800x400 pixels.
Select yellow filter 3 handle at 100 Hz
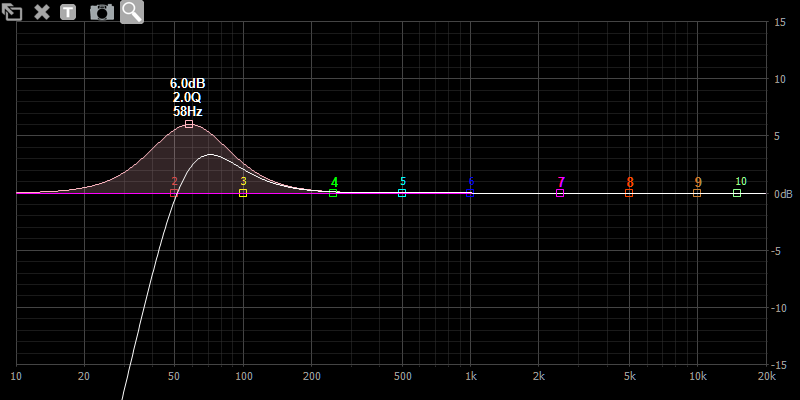(x=243, y=193)
